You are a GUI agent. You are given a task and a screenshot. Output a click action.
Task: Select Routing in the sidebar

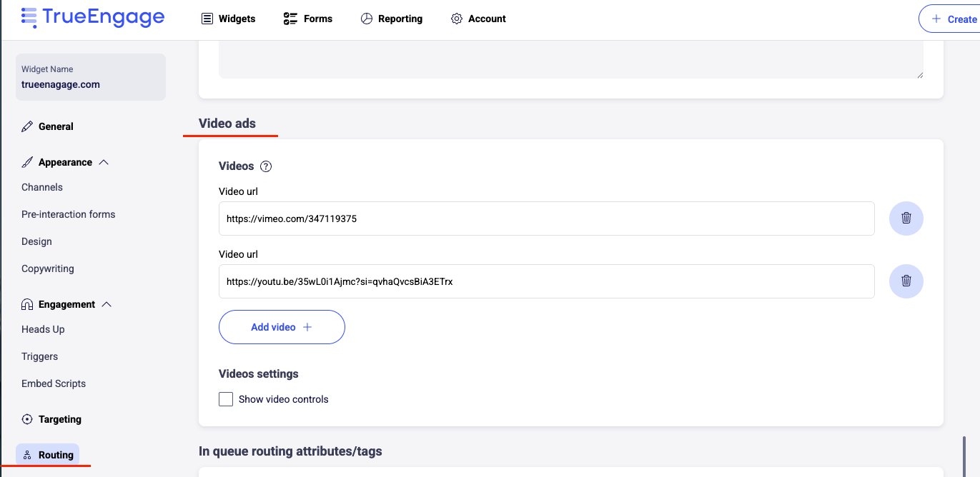click(x=48, y=455)
